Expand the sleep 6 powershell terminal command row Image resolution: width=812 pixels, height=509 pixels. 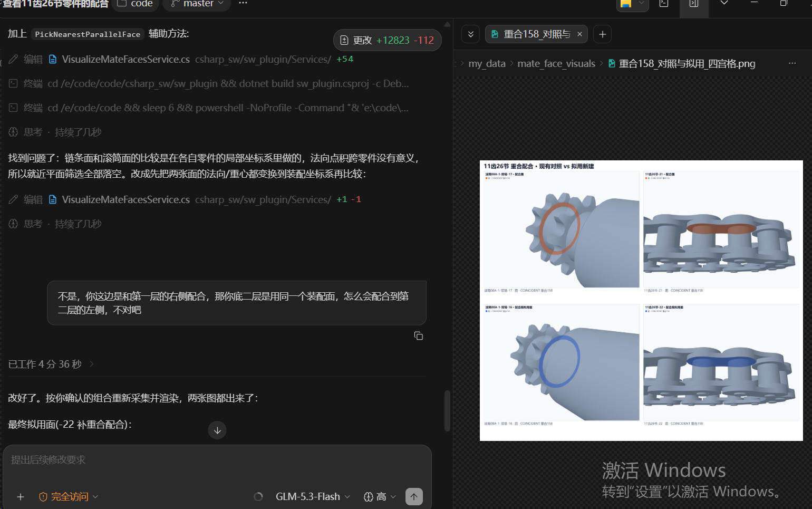[209, 108]
